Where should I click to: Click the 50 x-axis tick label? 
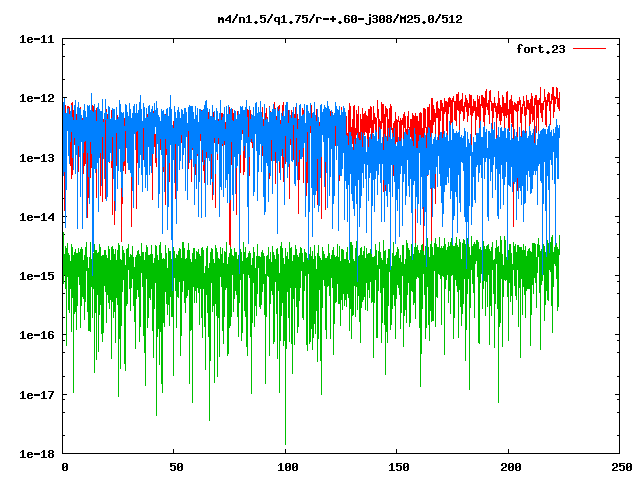(176, 467)
